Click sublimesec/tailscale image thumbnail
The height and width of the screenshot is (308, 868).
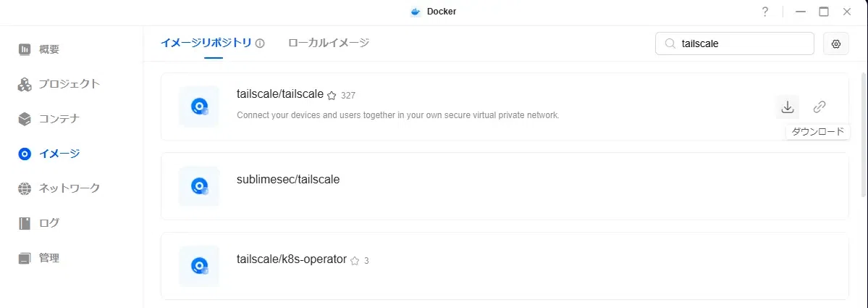pyautogui.click(x=199, y=187)
